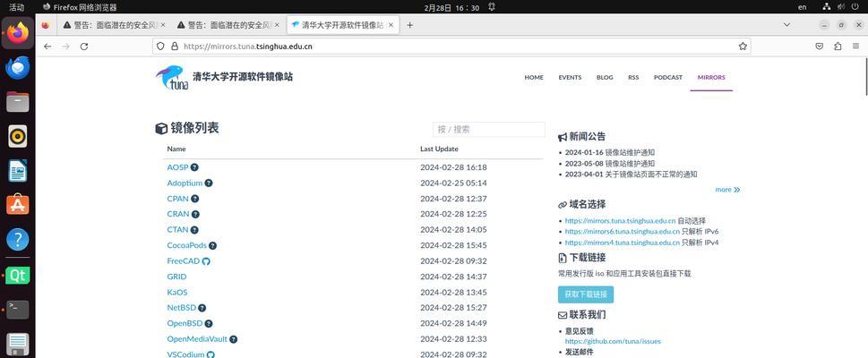
Task: Open the en input source menu
Action: point(802,7)
